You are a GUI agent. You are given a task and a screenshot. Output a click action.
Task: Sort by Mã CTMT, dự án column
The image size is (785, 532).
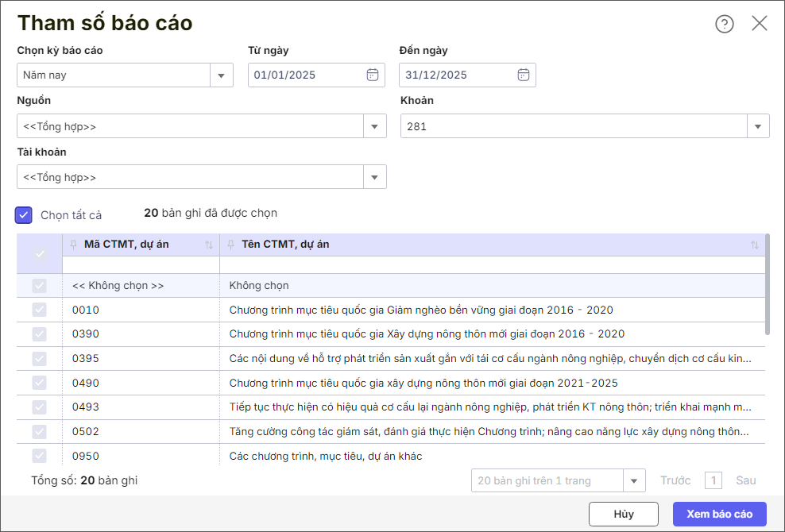[x=209, y=245]
